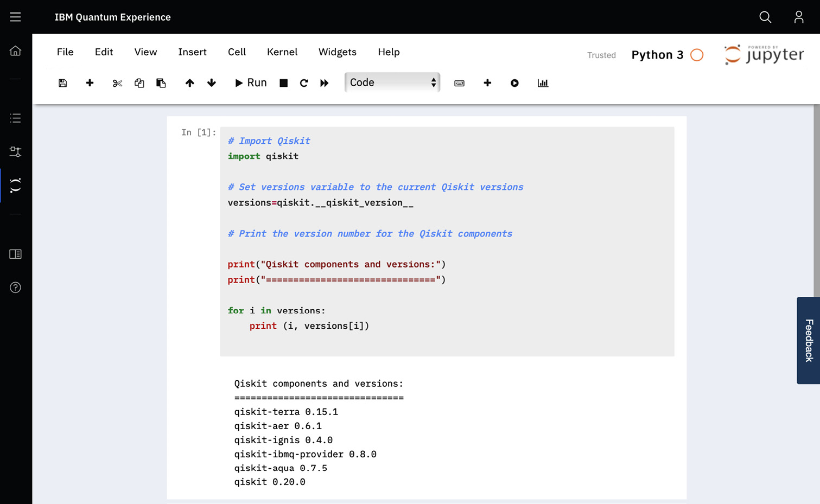Click inside the code cell editor
The height and width of the screenshot is (504, 820).
point(447,241)
